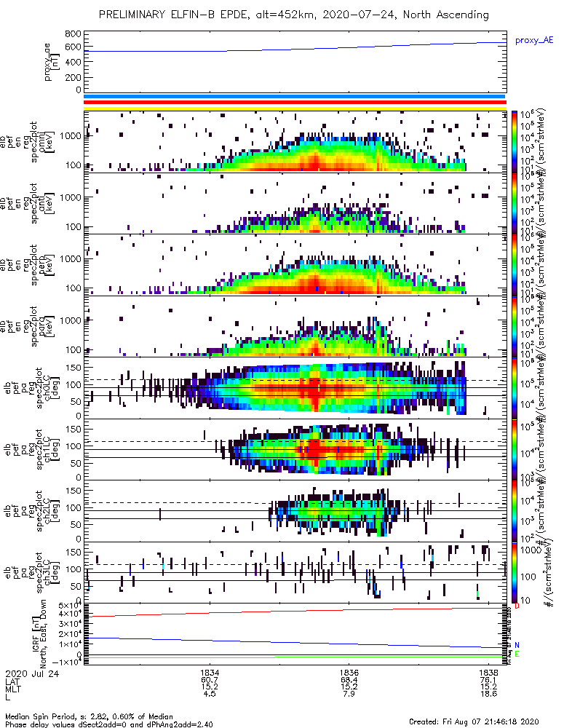Click the 1836 time axis tick label
This screenshot has height=728, width=564.
[x=349, y=672]
